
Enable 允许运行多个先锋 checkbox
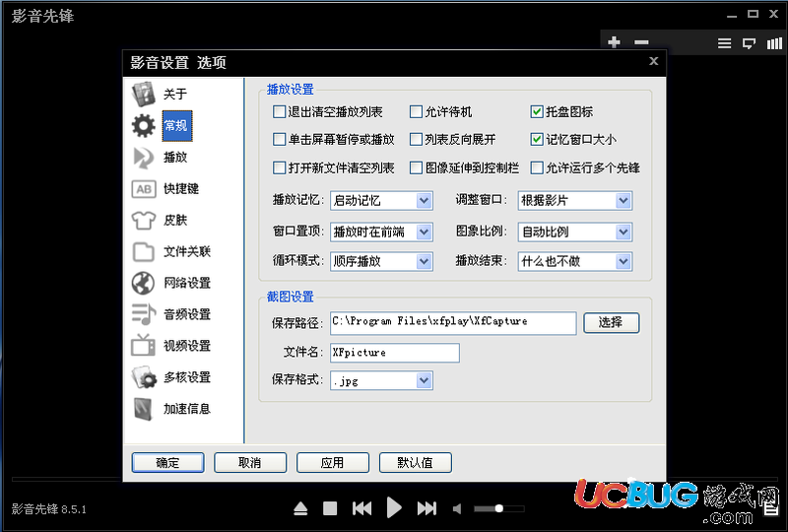[537, 167]
